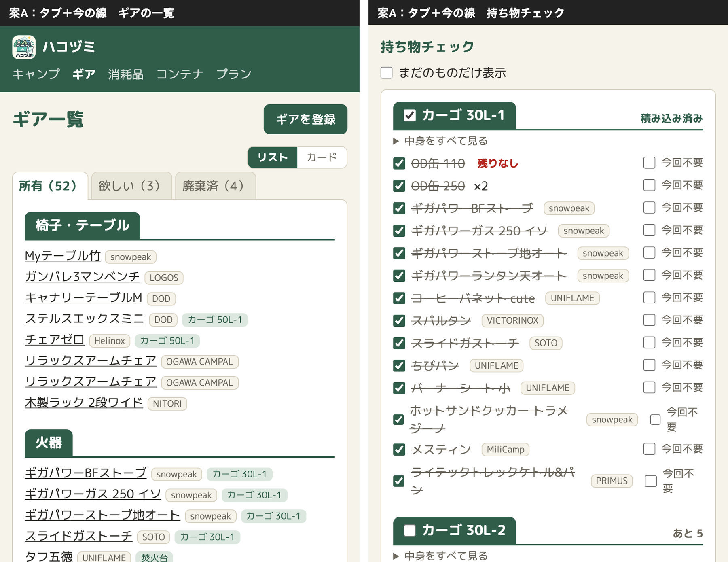
Task: Click the ギアを登録 button
Action: [305, 119]
